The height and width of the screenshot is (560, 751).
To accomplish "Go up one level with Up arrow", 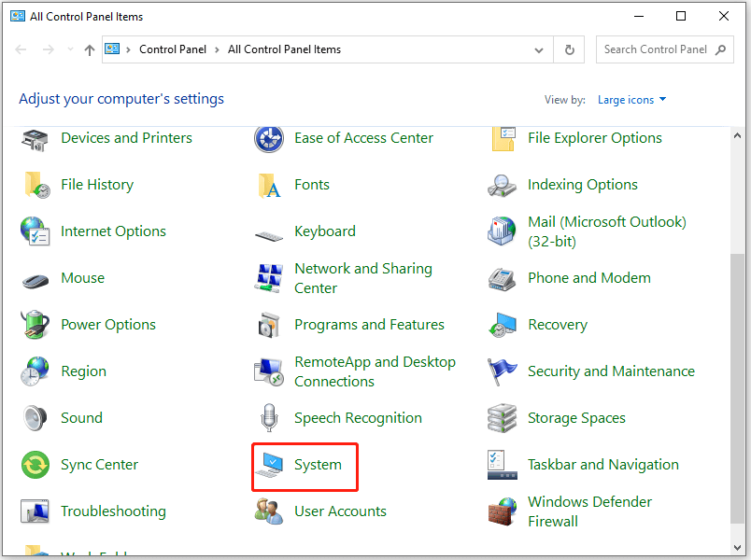I will (x=90, y=49).
